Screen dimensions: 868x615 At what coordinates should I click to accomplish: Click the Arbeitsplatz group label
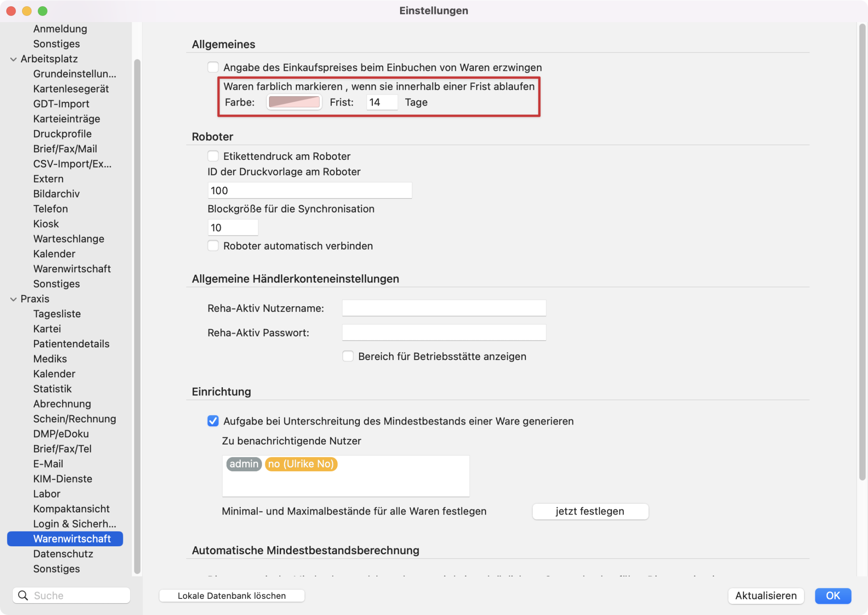49,59
